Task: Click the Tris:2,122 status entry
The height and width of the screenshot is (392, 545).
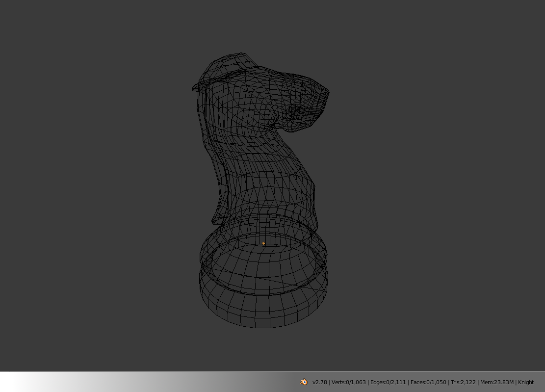Action: (x=463, y=382)
